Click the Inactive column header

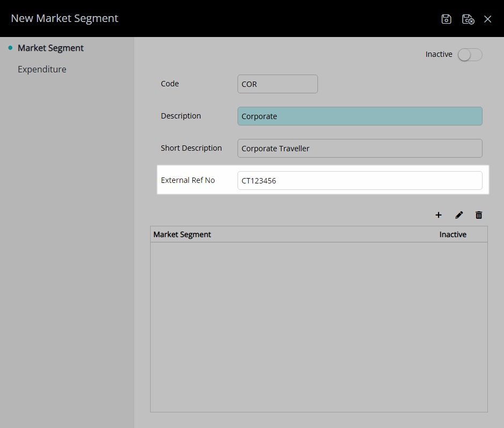[x=453, y=234]
